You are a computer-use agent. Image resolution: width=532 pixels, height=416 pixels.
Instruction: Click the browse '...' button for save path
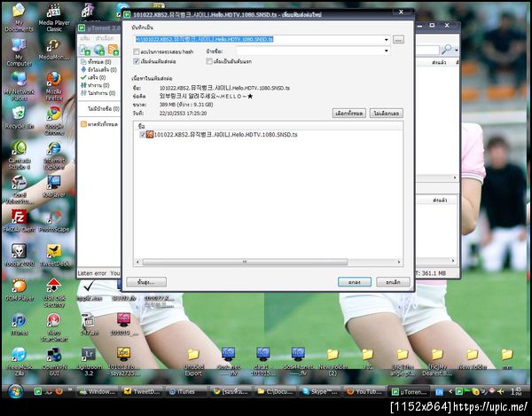(x=398, y=39)
